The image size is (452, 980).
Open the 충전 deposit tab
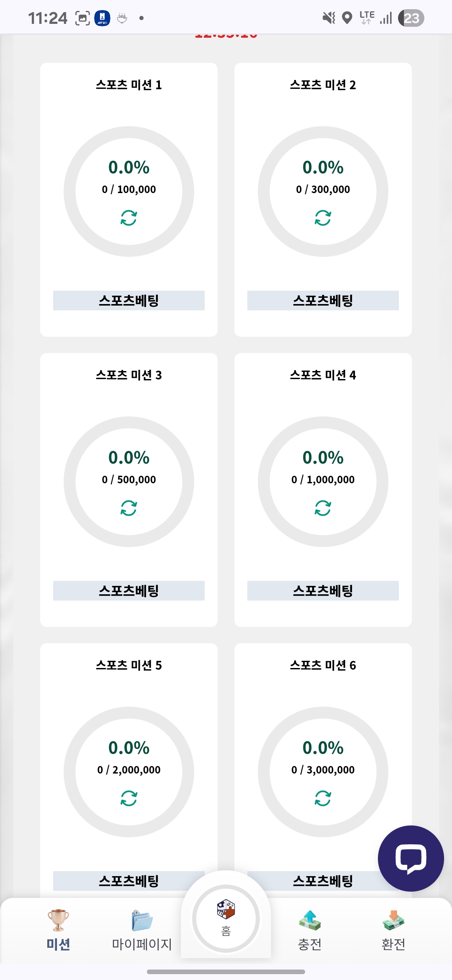(x=310, y=929)
